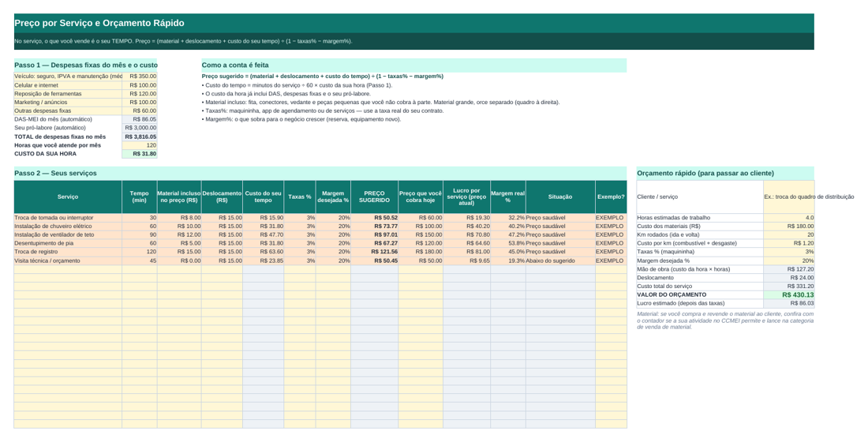Select estimated profit R$ 86.03
The height and width of the screenshot is (442, 868).
coord(789,303)
